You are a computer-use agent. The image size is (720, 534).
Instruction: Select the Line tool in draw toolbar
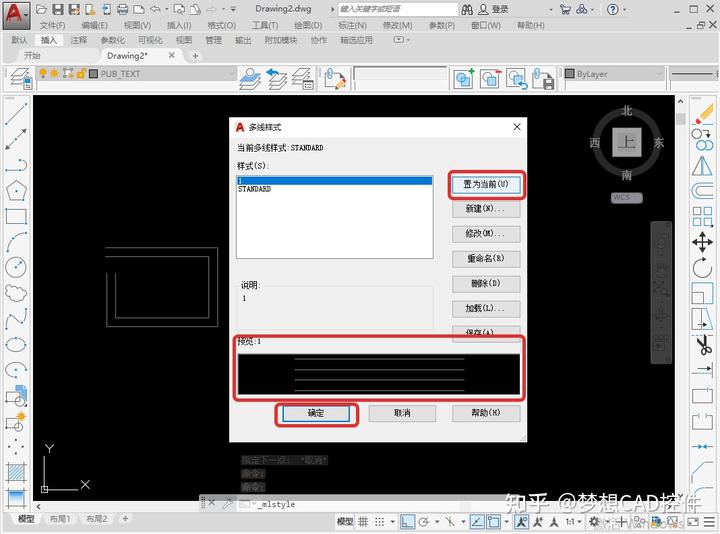pos(16,113)
